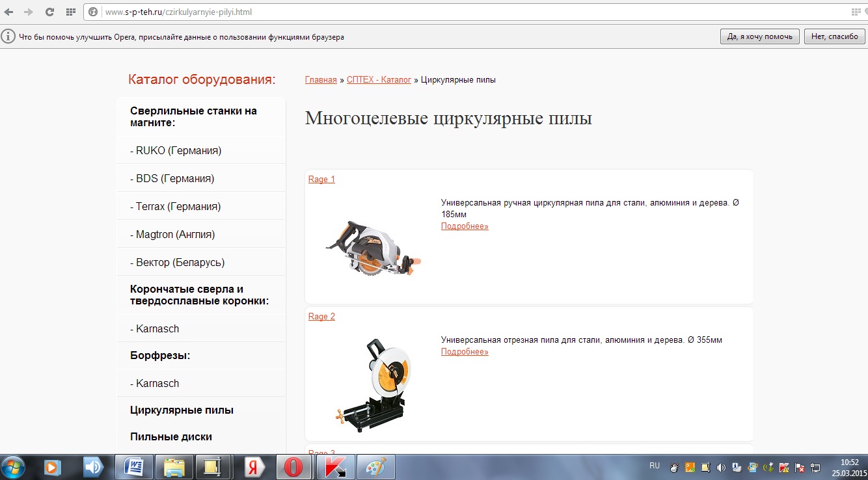Open Opera Speed Dial grid icon
Screen dimensions: 868x480
(x=70, y=12)
